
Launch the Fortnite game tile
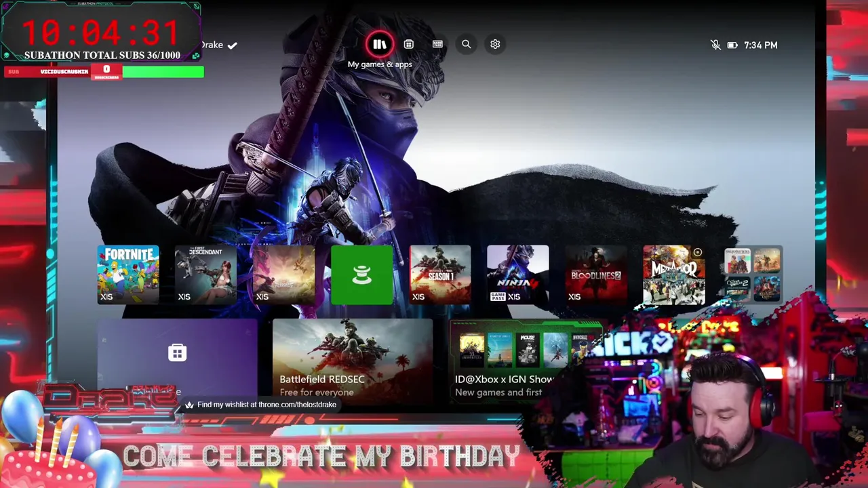coord(128,275)
